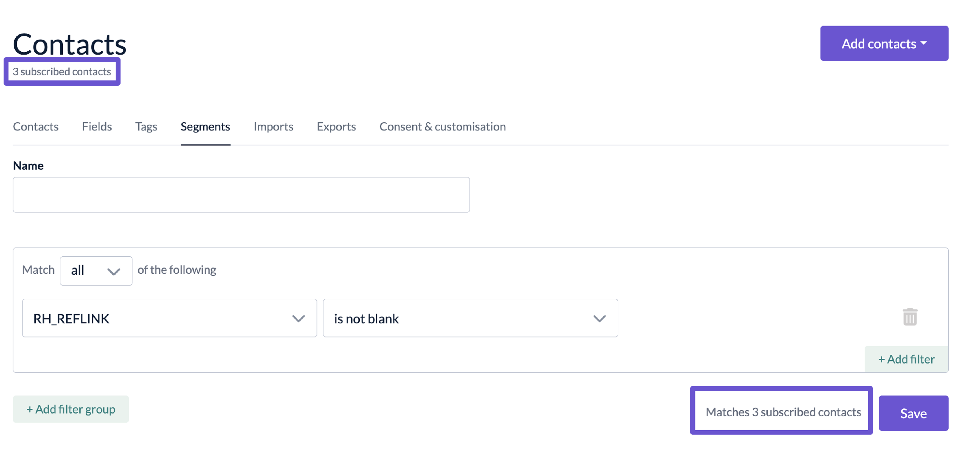Image resolution: width=980 pixels, height=463 pixels.
Task: Go to the Tags tab
Action: click(x=146, y=127)
